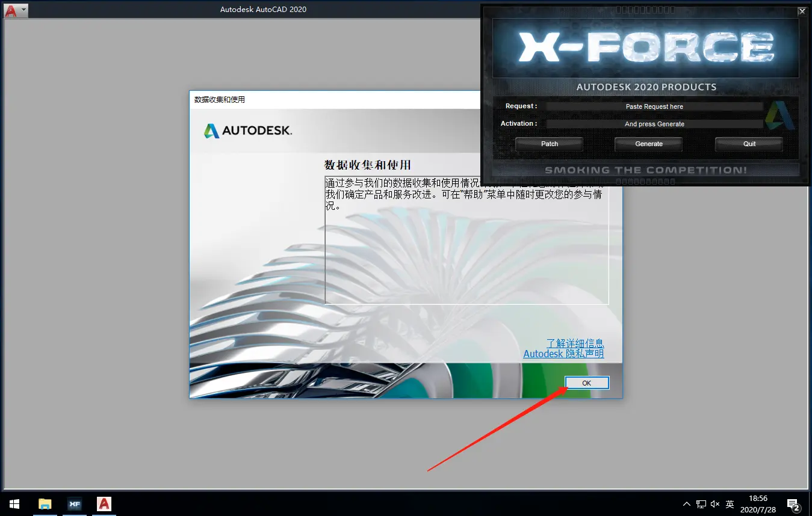Click the muted volume tray icon
812x516 pixels.
click(716, 504)
